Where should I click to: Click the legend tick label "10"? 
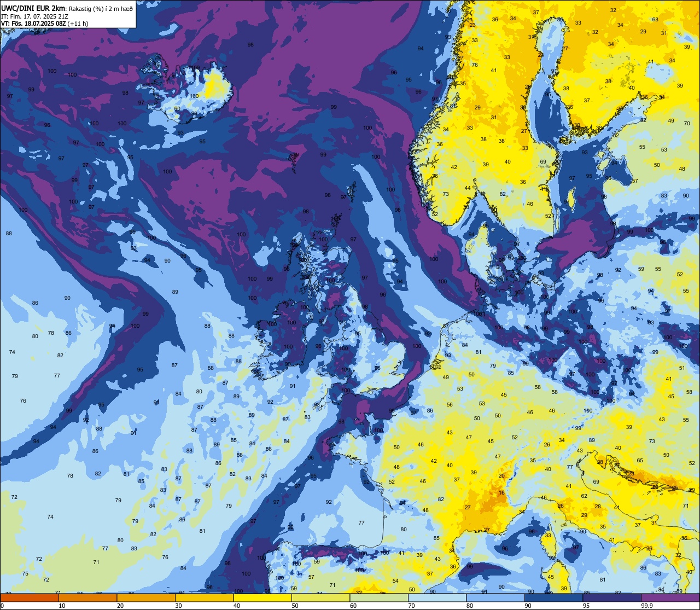coord(62,606)
